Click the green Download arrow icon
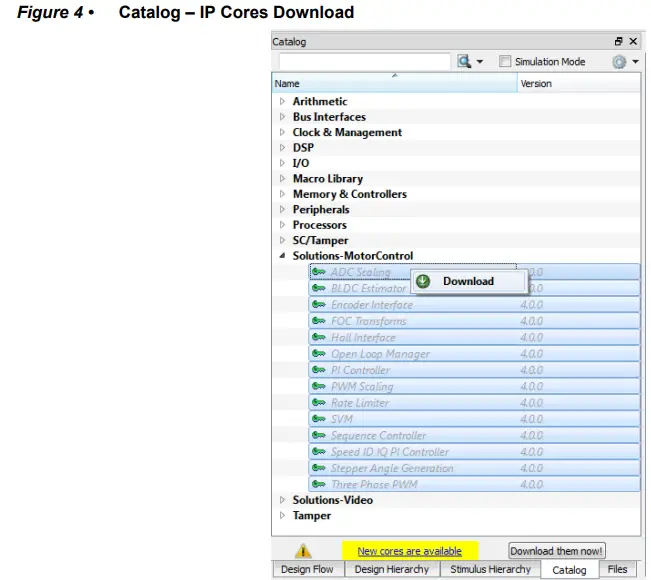Screen dimensions: 651x580 coord(423,281)
